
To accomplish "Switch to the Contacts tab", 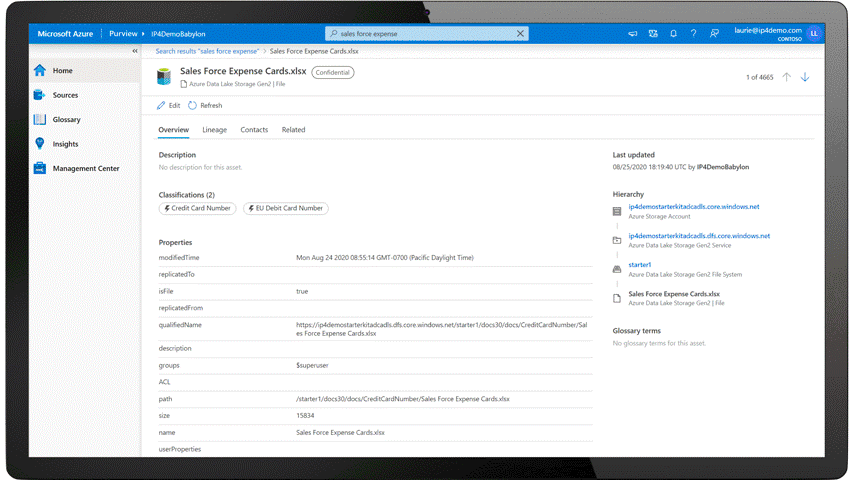I will click(x=254, y=130).
